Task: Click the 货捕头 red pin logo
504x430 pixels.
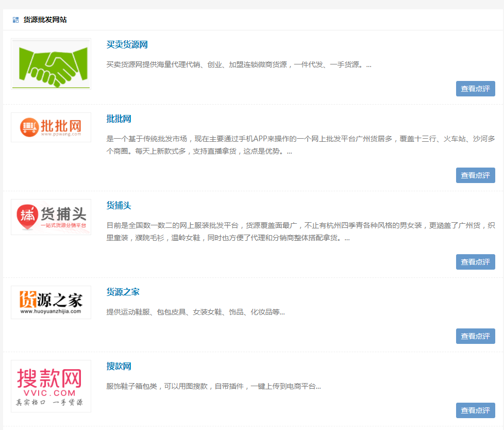Action: pyautogui.click(x=51, y=217)
